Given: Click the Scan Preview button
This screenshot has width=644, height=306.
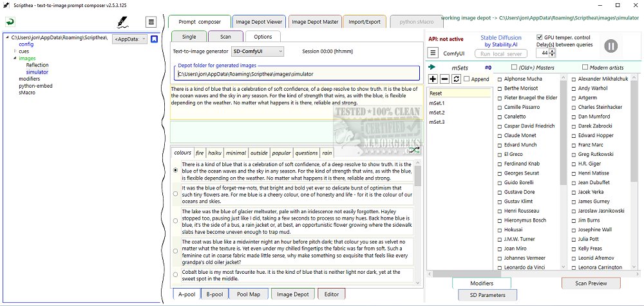Looking at the screenshot, I should coord(591,283).
